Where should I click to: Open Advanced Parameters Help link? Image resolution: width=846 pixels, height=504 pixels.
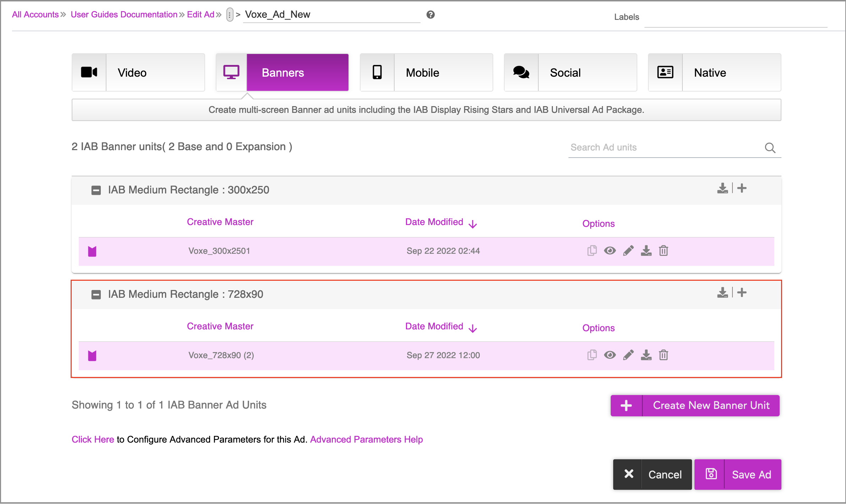click(x=366, y=439)
